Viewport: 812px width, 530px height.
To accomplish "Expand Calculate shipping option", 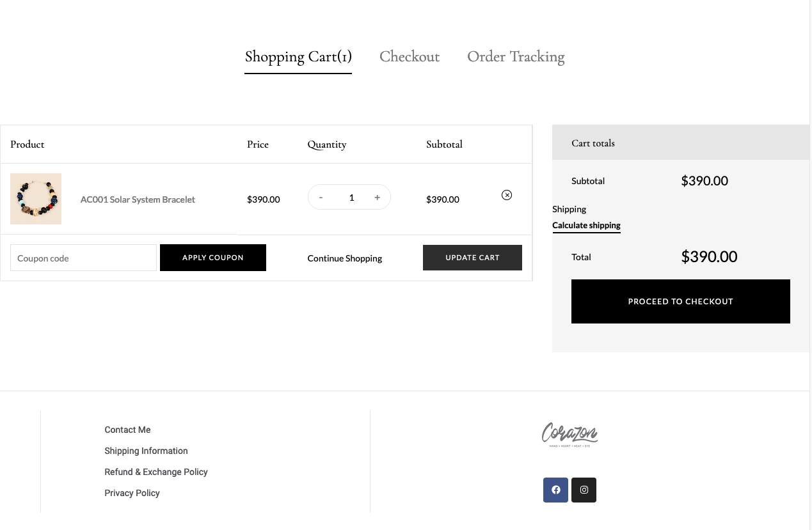I will click(x=586, y=225).
